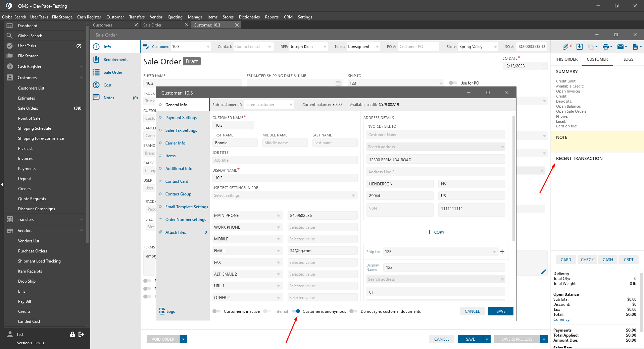Screen dimensions: 644x349
Task: Open the MAIN PHONE type dropdown
Action: click(x=278, y=216)
